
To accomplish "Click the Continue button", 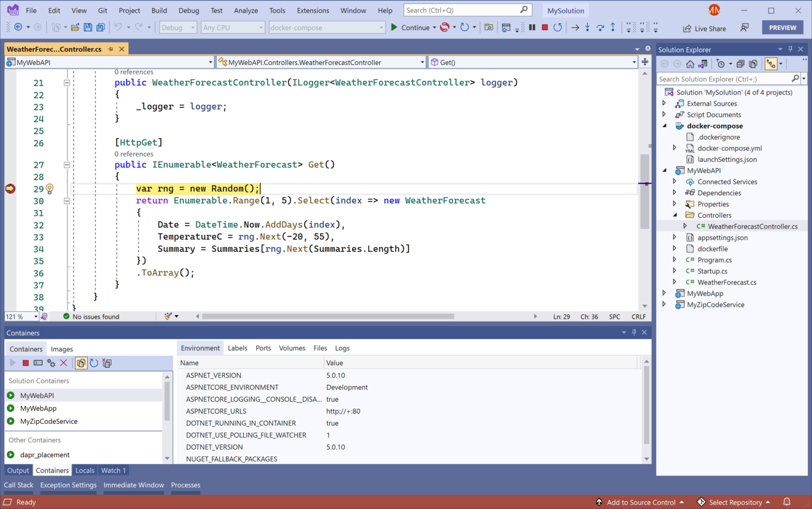I will point(414,27).
